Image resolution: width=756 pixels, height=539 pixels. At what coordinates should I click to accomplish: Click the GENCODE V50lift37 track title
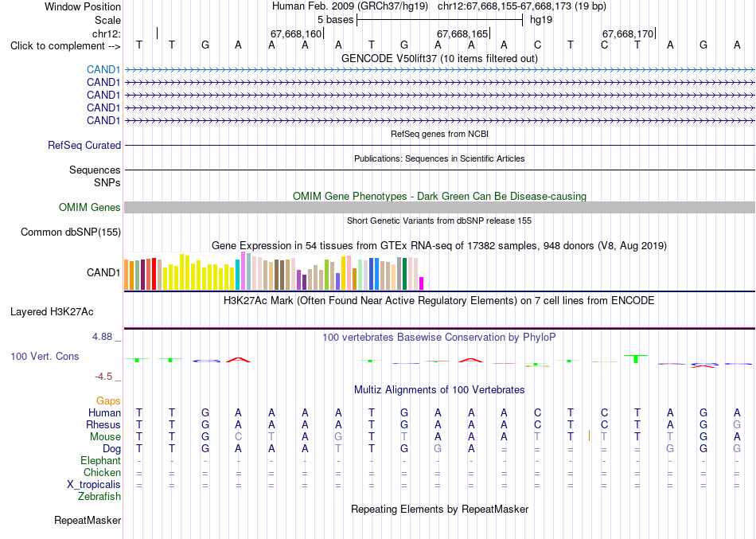439,58
